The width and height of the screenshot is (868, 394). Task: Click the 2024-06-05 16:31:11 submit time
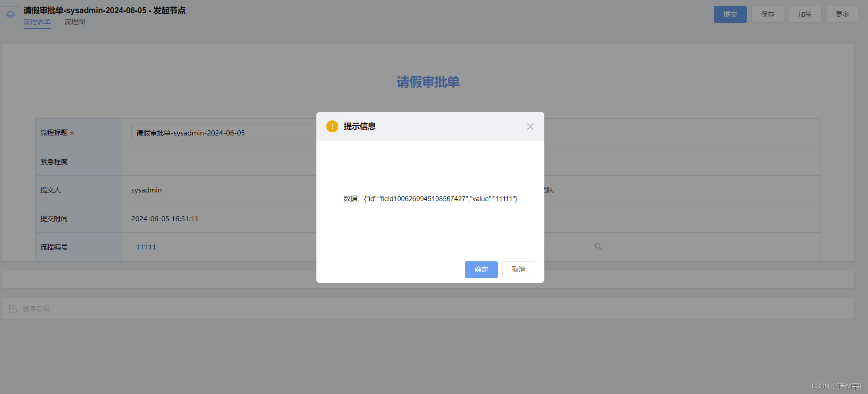165,219
